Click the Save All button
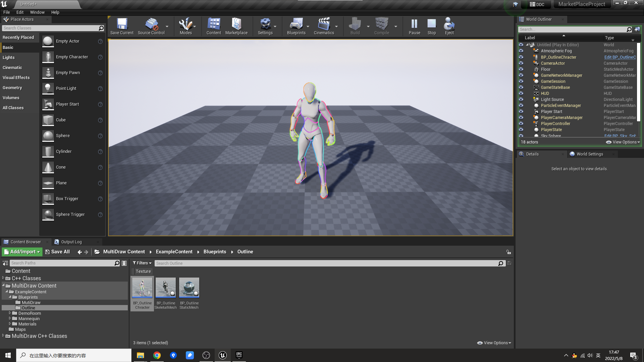Image resolution: width=644 pixels, height=362 pixels. coord(57,252)
